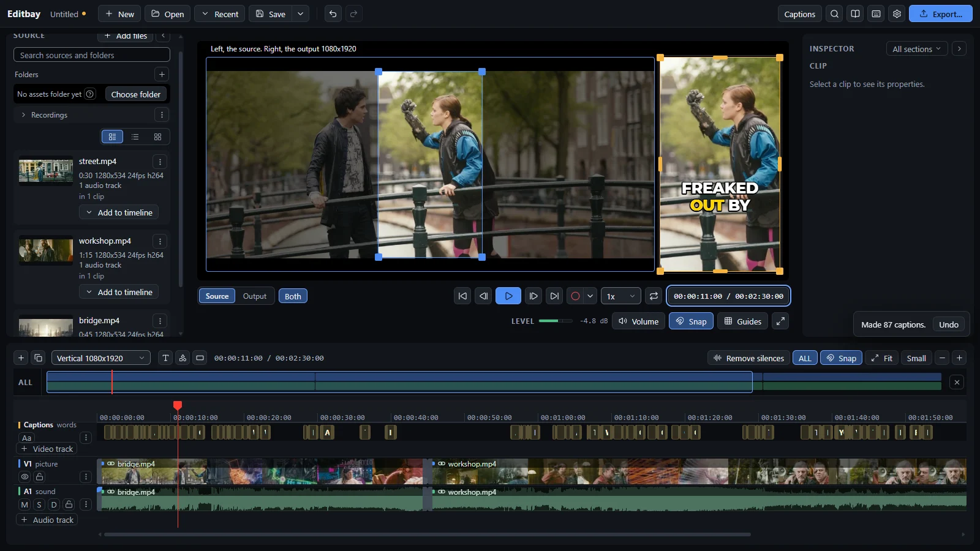Step back one frame

pyautogui.click(x=483, y=296)
